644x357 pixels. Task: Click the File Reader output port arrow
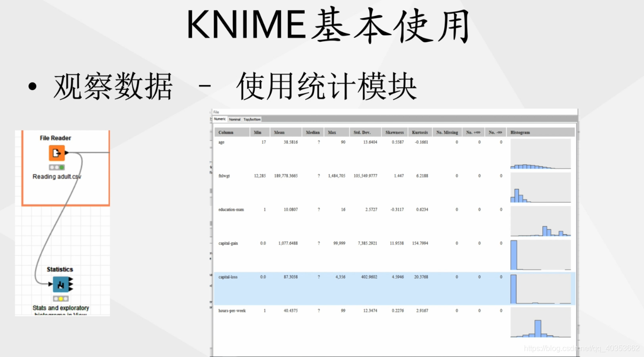coord(66,153)
